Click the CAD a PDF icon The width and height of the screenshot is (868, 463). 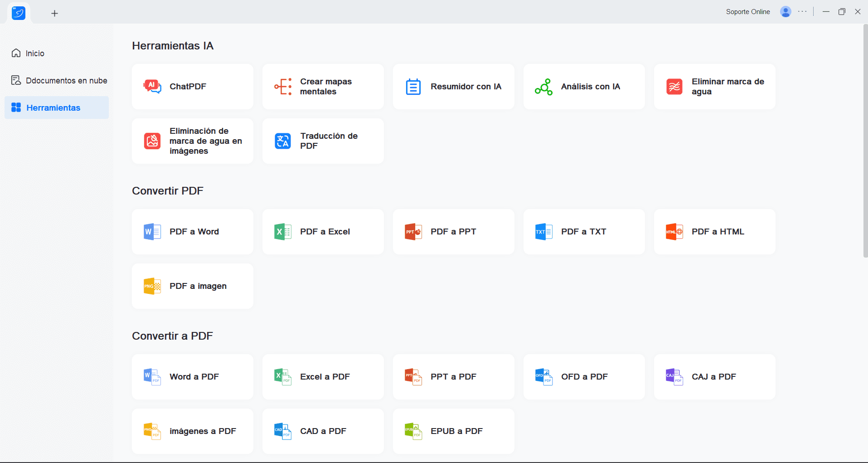[x=283, y=431]
